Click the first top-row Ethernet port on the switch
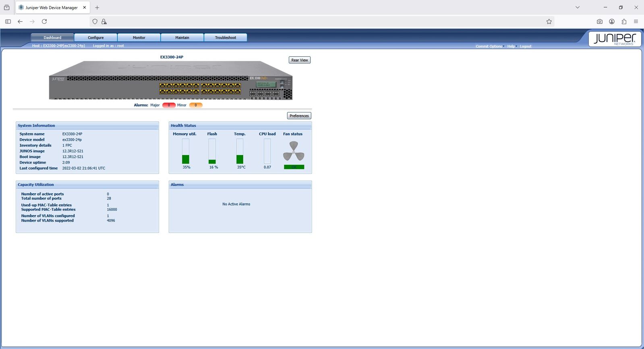This screenshot has width=644, height=349. click(x=162, y=86)
